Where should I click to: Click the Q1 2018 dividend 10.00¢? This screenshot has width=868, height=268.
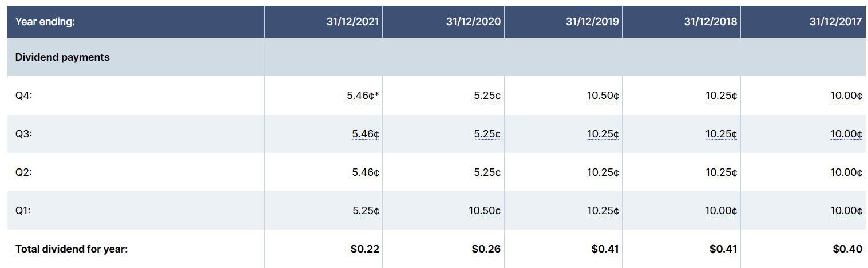pos(721,211)
